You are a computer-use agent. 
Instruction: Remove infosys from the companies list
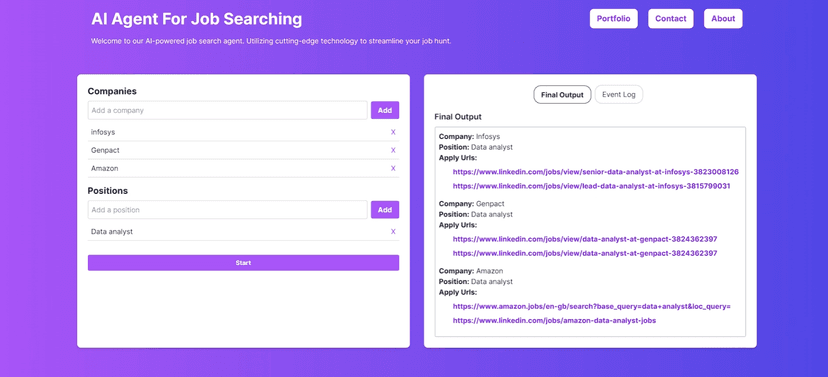click(x=393, y=132)
